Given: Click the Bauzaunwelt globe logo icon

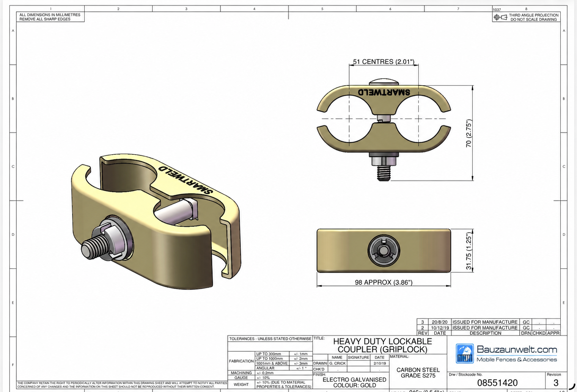Looking at the screenshot, I should tap(465, 353).
